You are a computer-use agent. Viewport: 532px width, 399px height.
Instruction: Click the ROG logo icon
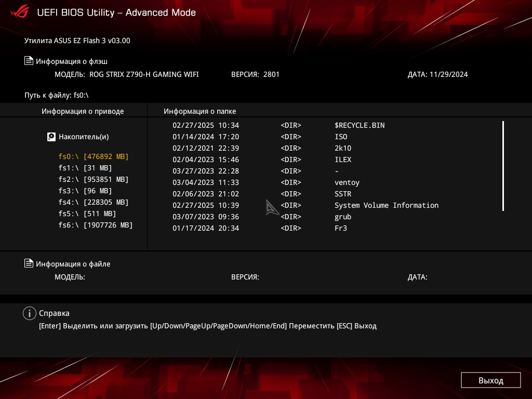[x=20, y=12]
